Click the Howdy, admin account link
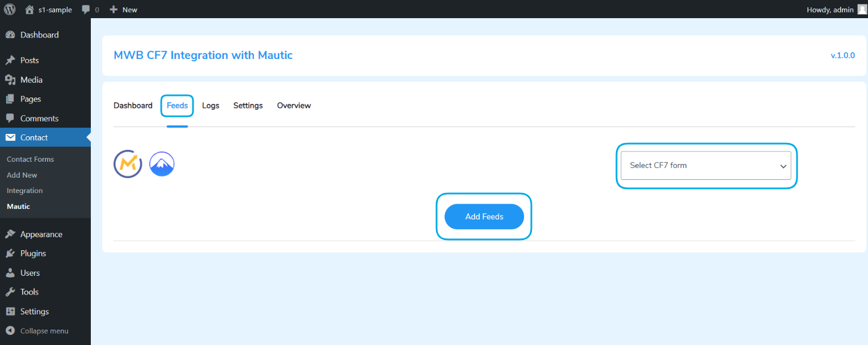This screenshot has width=868, height=345. [830, 10]
